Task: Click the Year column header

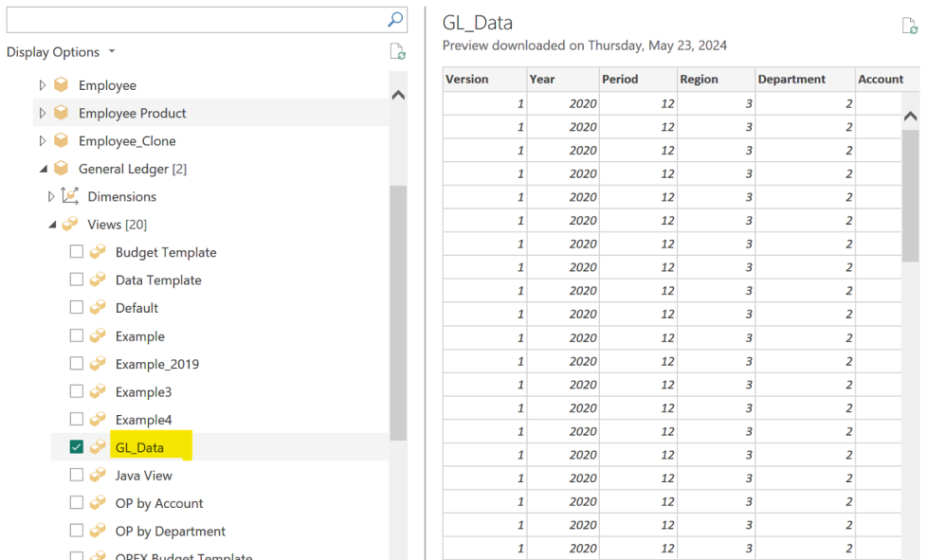Action: click(x=563, y=79)
